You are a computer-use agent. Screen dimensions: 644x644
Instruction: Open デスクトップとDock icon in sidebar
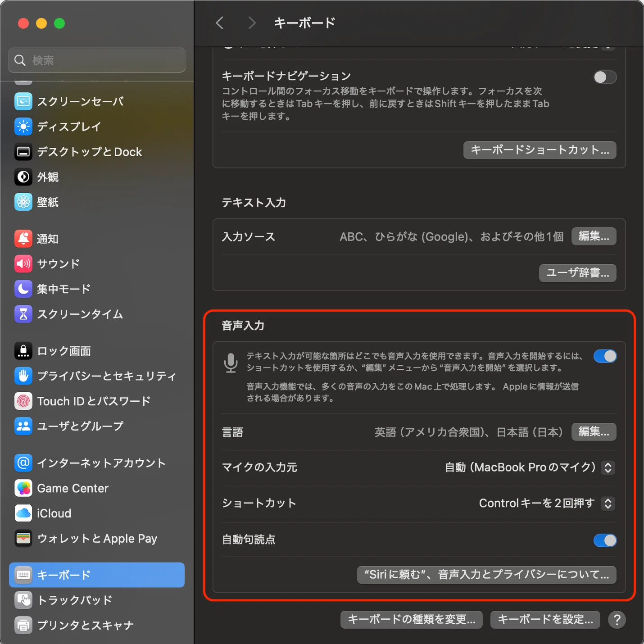click(x=23, y=152)
